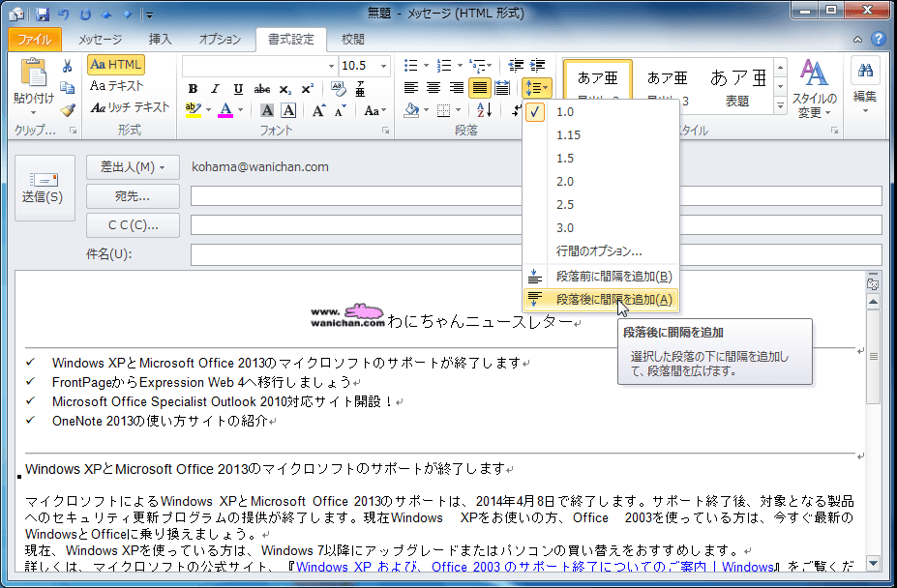Click the shading paint bucket color
Viewport: 897px width, 588px height.
411,110
